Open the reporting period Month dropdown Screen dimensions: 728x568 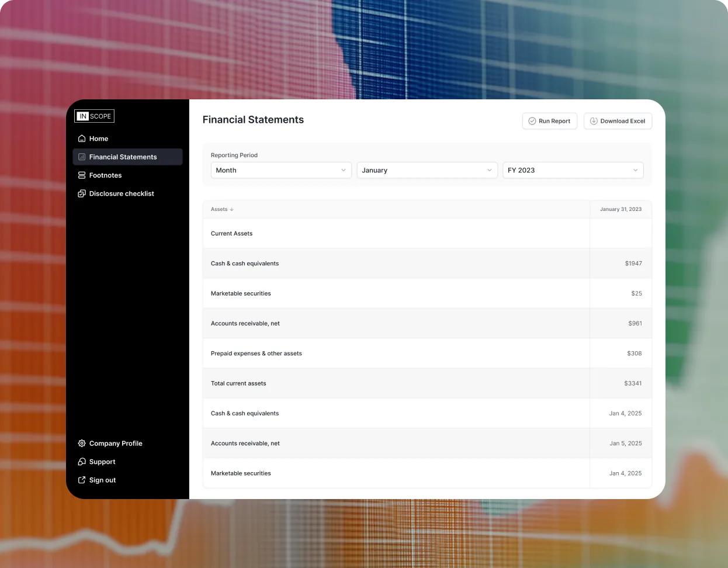280,170
